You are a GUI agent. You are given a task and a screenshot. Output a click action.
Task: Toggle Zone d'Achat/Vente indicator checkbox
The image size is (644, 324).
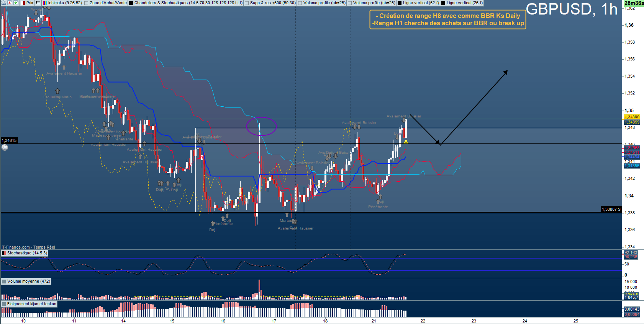tap(86, 3)
